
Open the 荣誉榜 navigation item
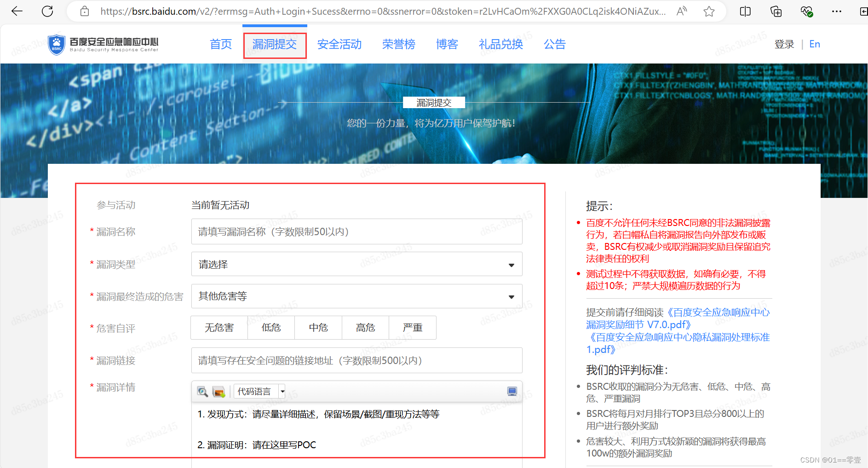(x=399, y=44)
